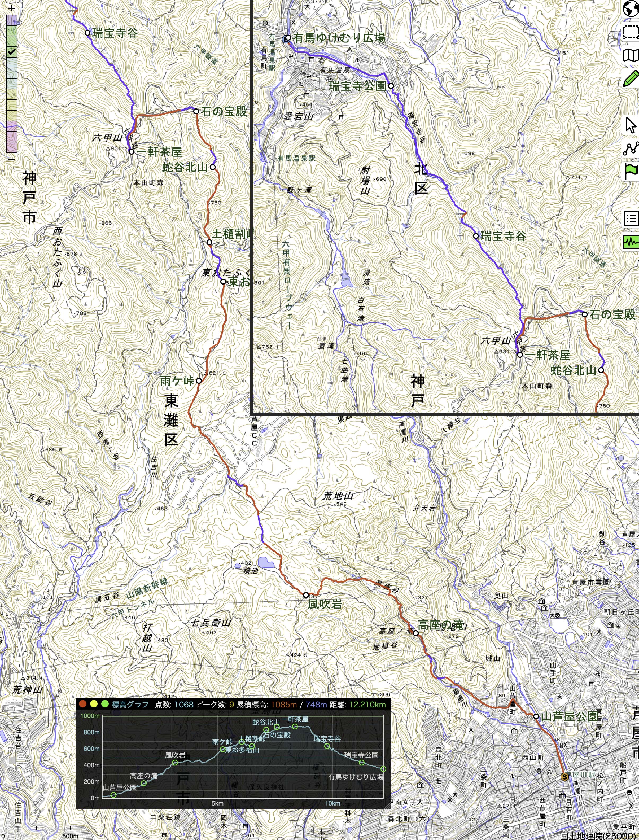Zoom in with the plus button
The height and width of the screenshot is (840, 639).
pyautogui.click(x=12, y=9)
